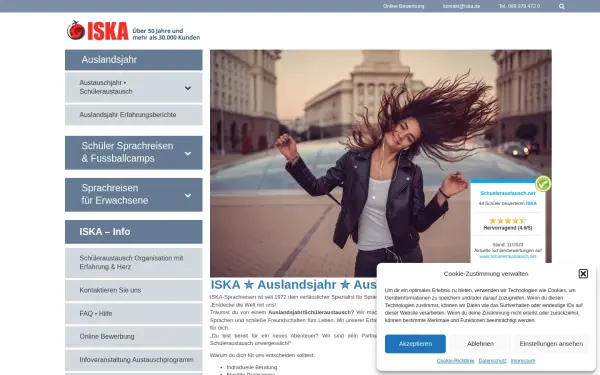Click 'Cookie-Zustimmung verwalten' dialog title
600x375 pixels.
click(486, 274)
